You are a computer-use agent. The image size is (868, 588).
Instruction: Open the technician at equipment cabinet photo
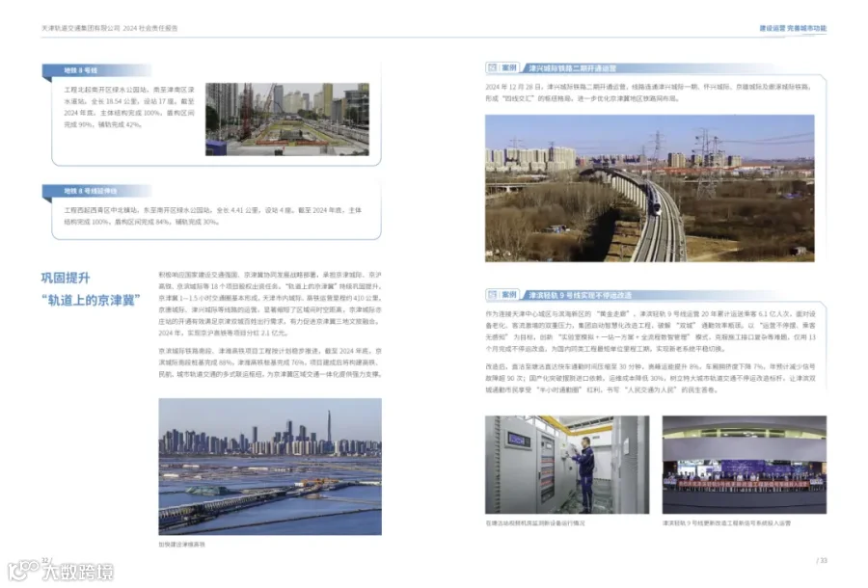pyautogui.click(x=567, y=465)
